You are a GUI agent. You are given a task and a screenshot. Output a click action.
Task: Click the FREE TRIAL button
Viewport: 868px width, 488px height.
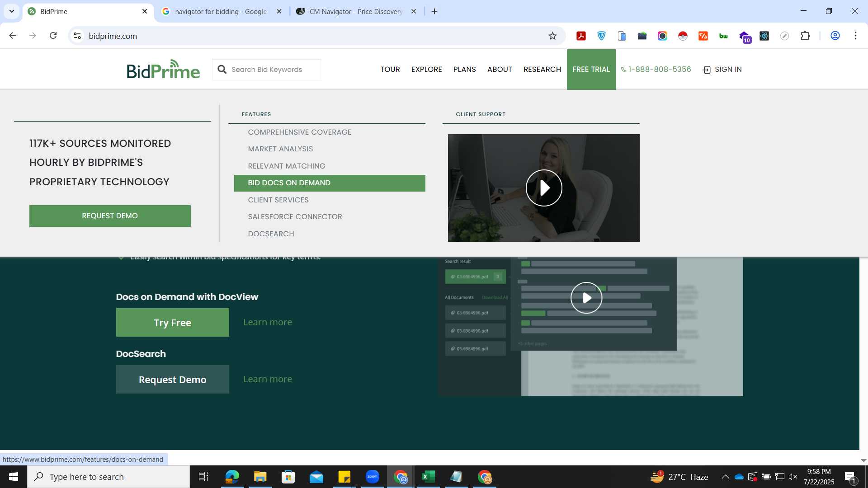click(x=591, y=69)
